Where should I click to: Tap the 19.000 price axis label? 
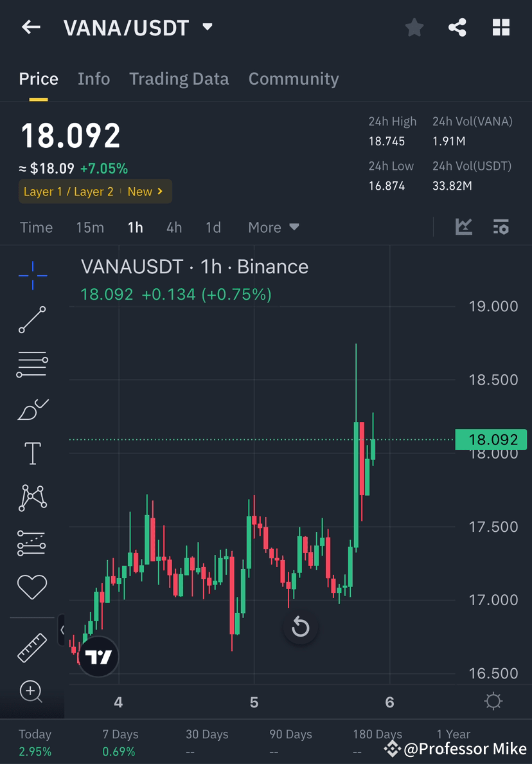click(493, 307)
